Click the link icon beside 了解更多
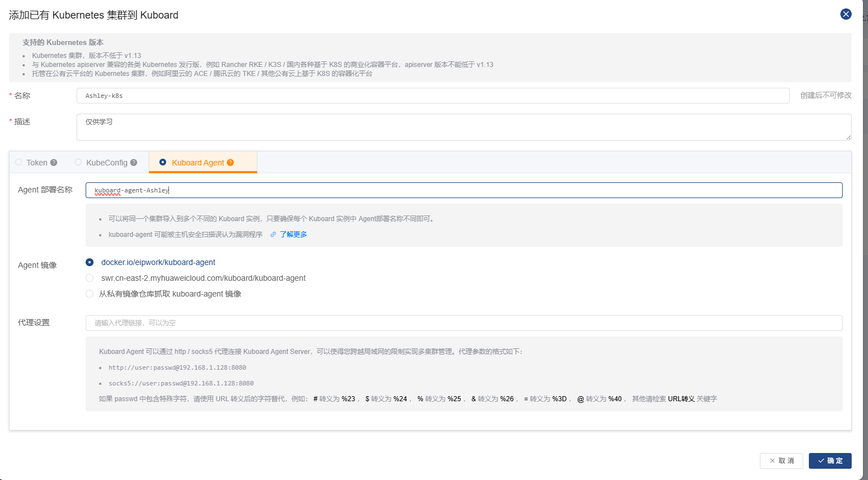Viewport: 868px width, 480px height. [273, 235]
